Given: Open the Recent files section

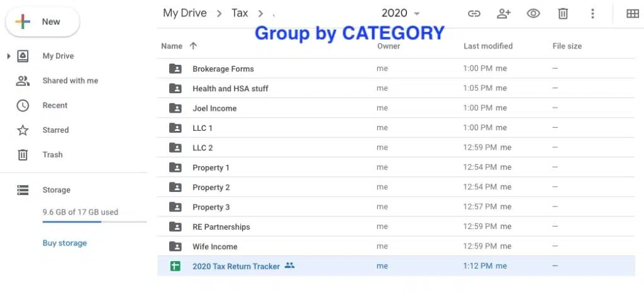Looking at the screenshot, I should pos(55,105).
